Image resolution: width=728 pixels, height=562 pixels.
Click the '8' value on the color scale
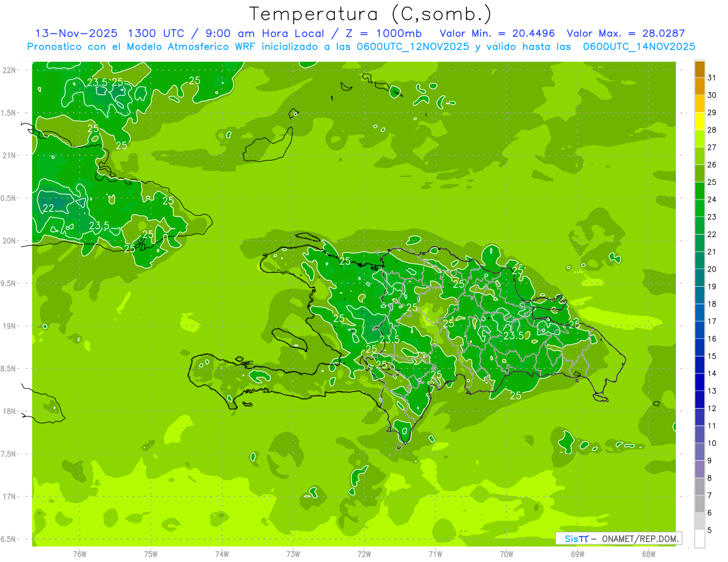coord(710,478)
